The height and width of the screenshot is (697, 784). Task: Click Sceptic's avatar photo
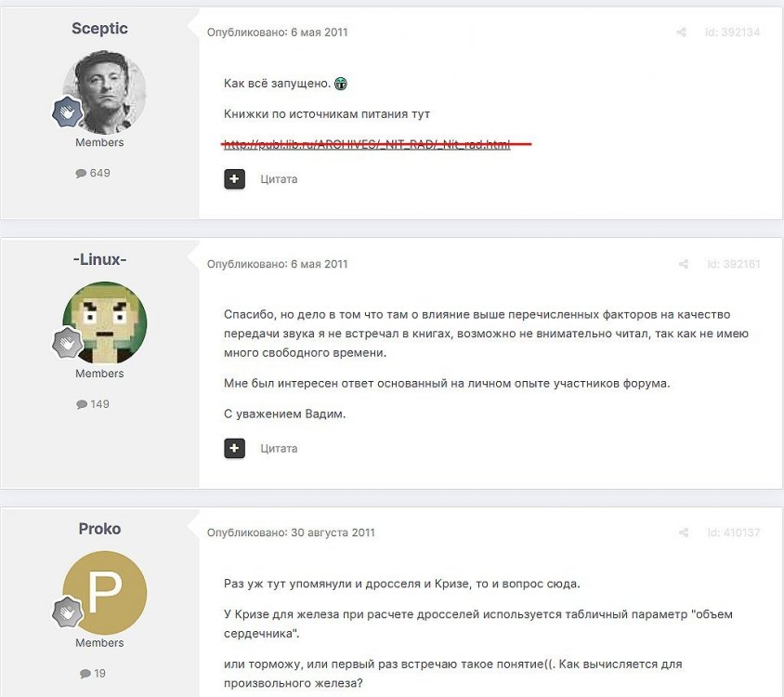point(104,92)
